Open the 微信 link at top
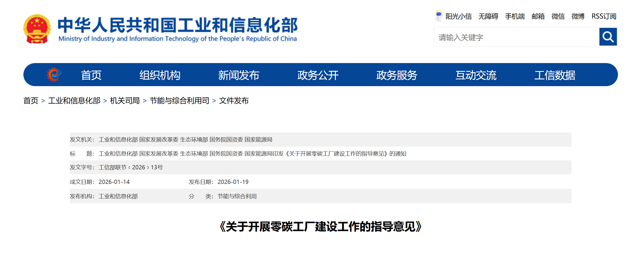The image size is (644, 256). point(558,16)
